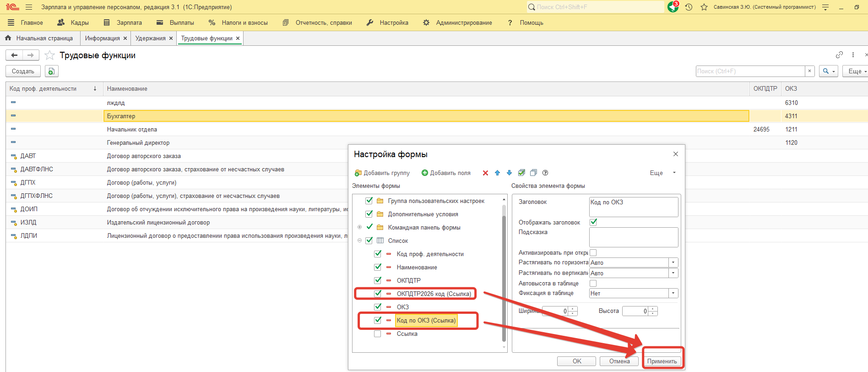Click the Заголовок input field

633,207
